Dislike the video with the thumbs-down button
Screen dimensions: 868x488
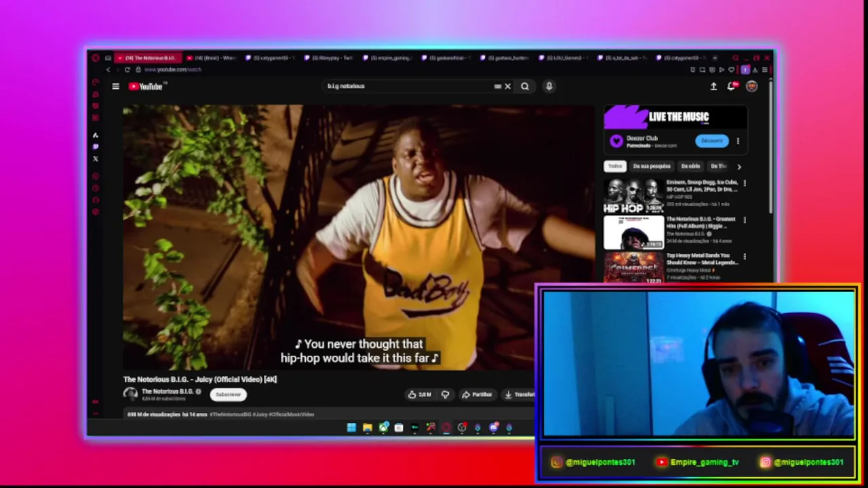point(445,394)
